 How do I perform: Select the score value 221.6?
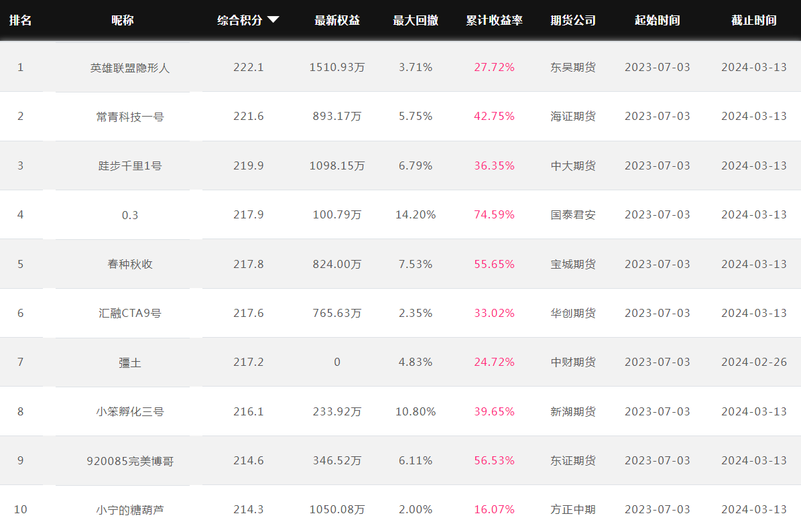(x=248, y=117)
